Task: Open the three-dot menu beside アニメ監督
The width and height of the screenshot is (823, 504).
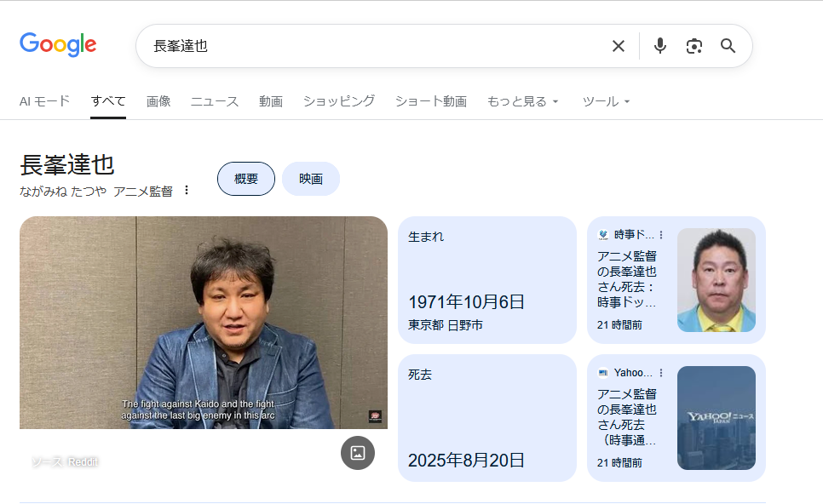Action: pos(187,191)
